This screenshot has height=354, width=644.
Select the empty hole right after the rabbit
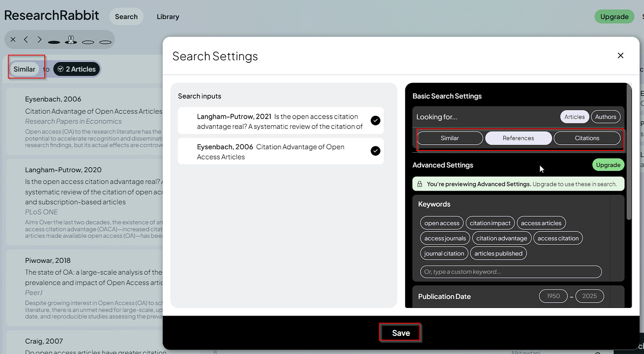point(88,42)
